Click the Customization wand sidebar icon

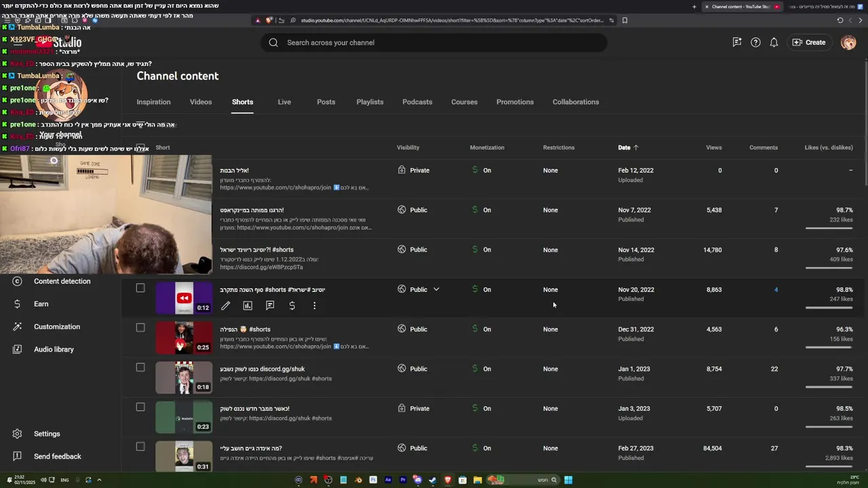(17, 327)
